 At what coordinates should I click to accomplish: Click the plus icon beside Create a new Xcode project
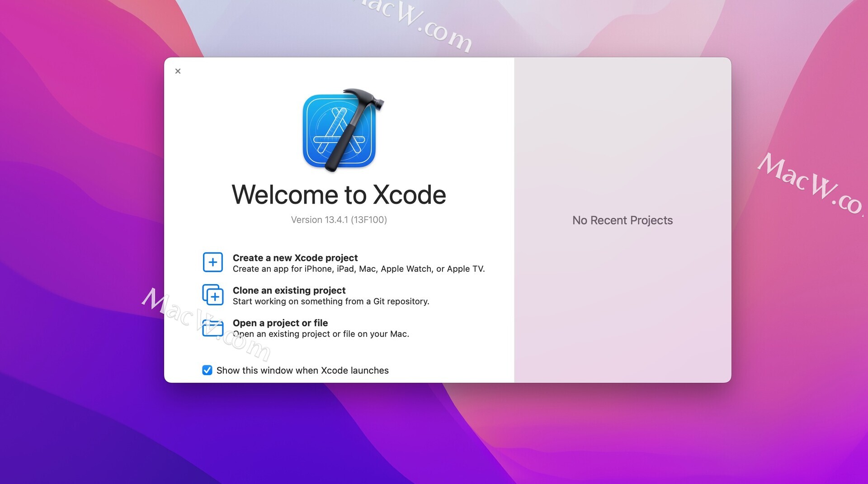[x=212, y=262]
